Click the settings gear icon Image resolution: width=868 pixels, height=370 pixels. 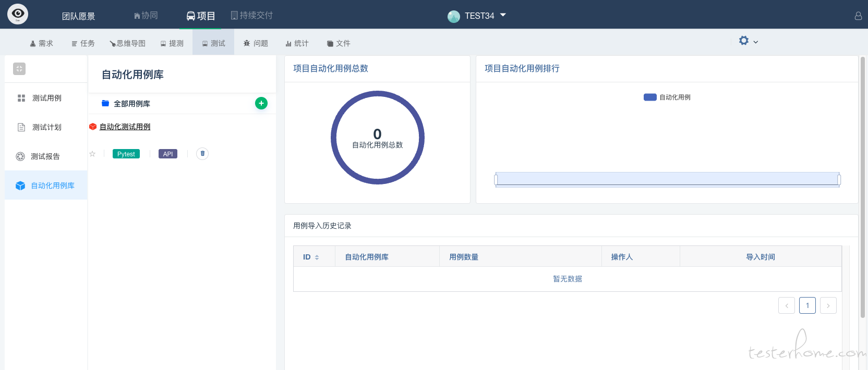click(744, 41)
